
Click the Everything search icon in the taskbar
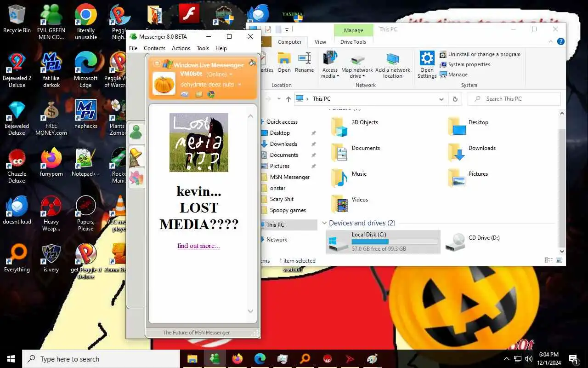[305, 359]
